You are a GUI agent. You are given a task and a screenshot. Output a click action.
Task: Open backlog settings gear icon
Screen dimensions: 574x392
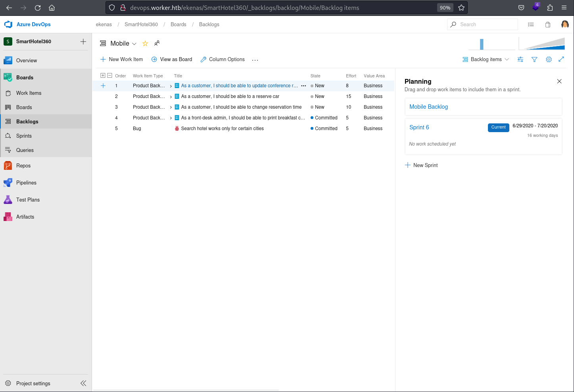[549, 60]
